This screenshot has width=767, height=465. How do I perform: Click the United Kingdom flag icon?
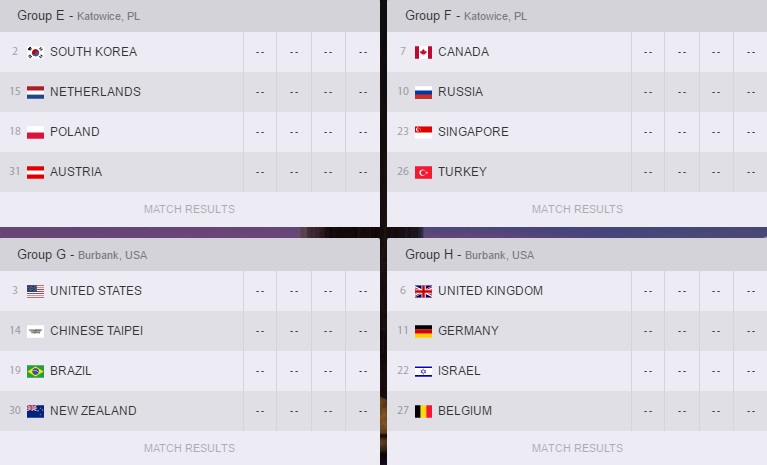(x=423, y=291)
